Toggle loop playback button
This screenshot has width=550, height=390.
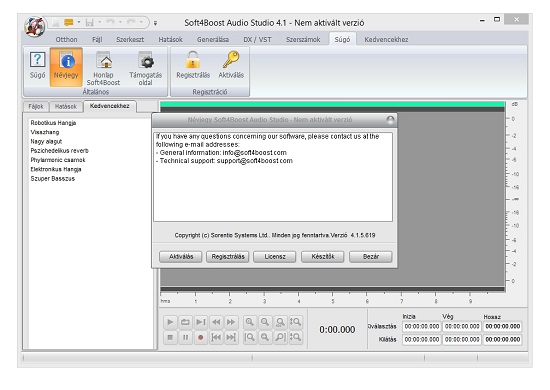pos(185,322)
